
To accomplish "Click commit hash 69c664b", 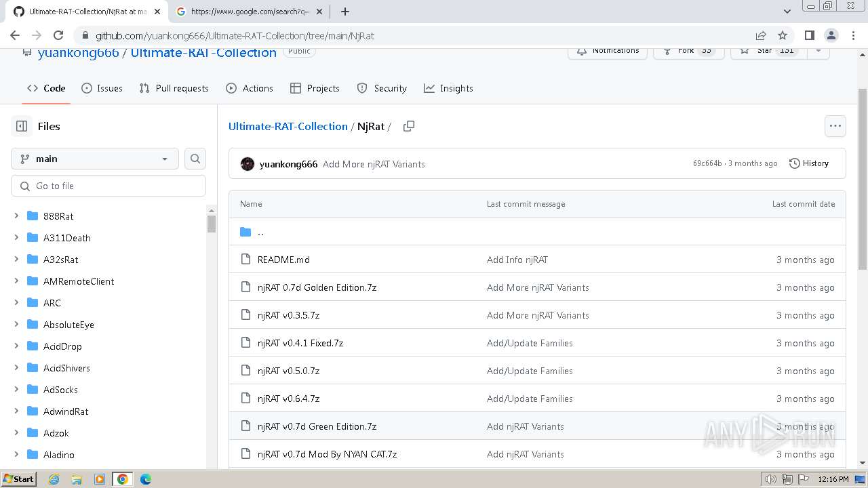I will [707, 163].
